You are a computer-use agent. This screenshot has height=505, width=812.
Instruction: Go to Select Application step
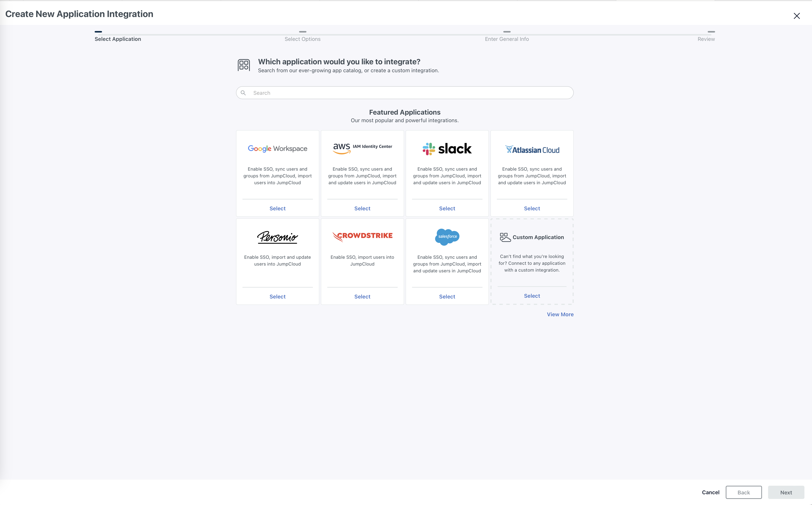click(118, 39)
